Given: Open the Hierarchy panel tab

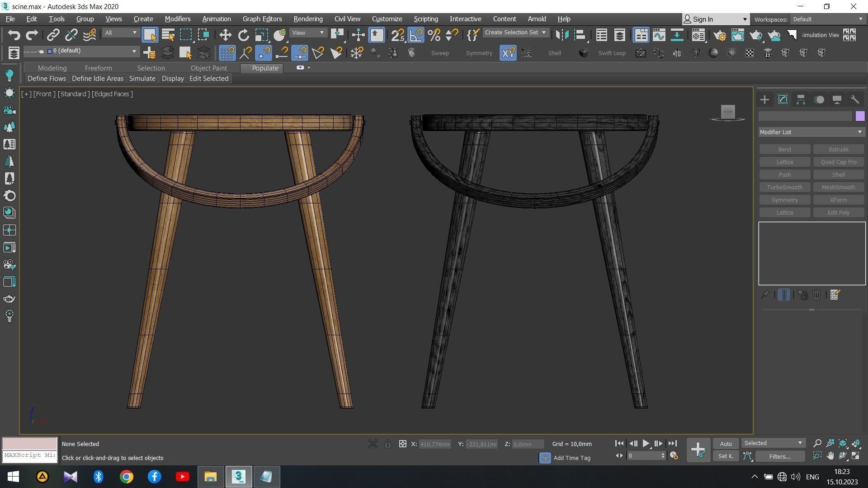Looking at the screenshot, I should [801, 99].
